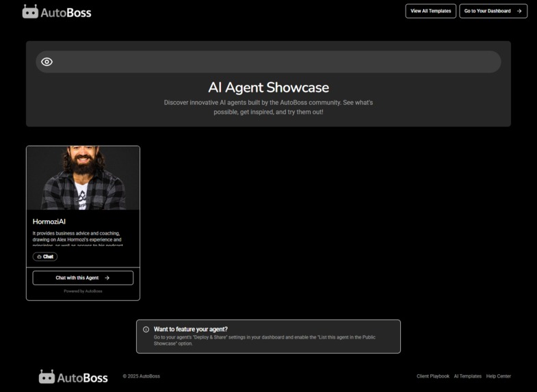Click the eye icon in search bar

pyautogui.click(x=47, y=62)
